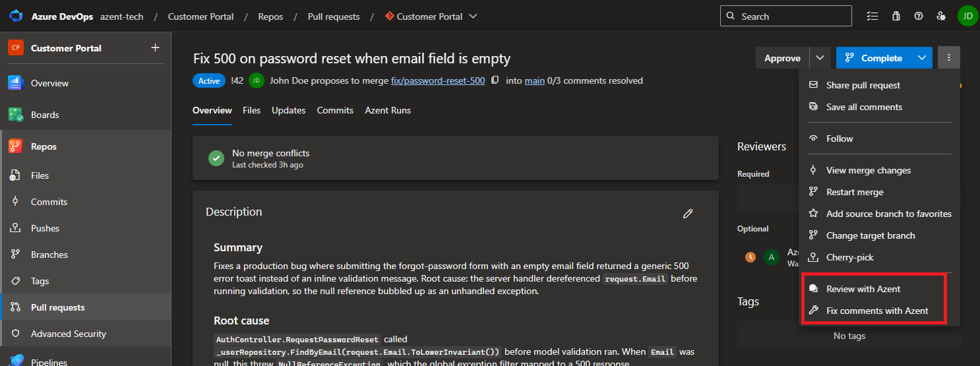Select Change target branch
The image size is (980, 366).
point(879,235)
